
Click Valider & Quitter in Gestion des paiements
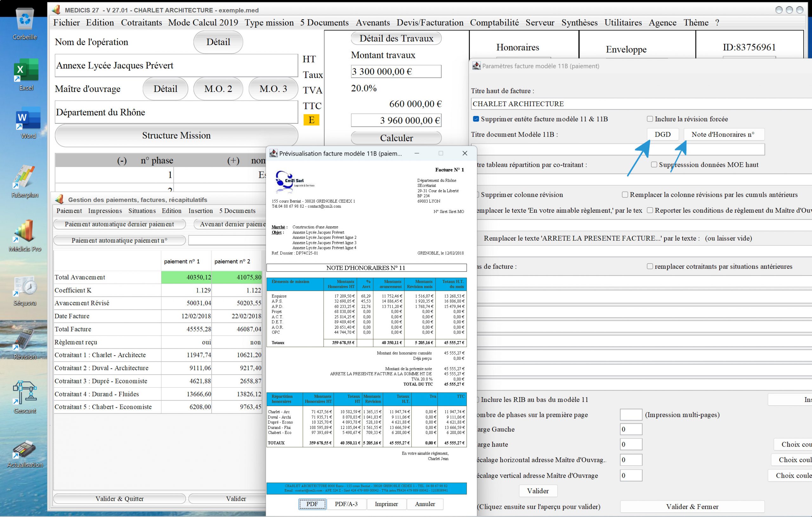[x=119, y=499]
